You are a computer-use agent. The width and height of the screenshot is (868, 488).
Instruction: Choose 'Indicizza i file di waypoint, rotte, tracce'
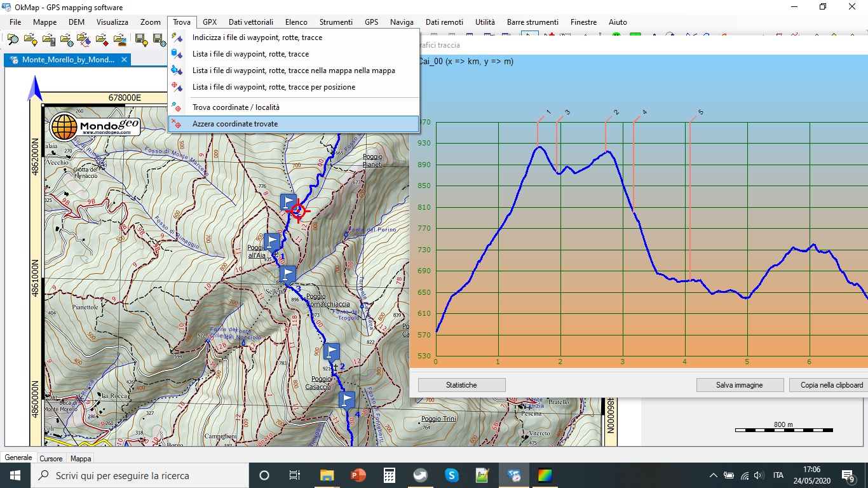[294, 37]
